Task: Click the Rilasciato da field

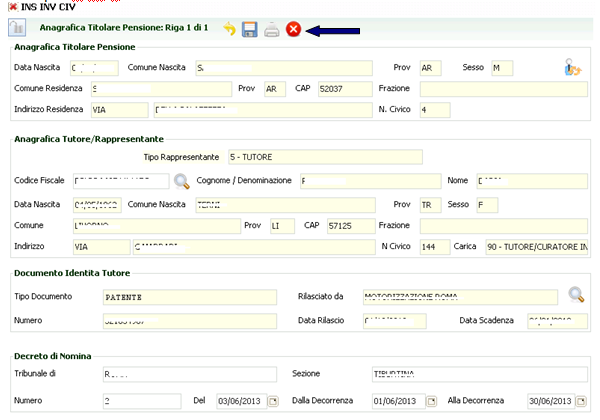Action: pyautogui.click(x=460, y=297)
